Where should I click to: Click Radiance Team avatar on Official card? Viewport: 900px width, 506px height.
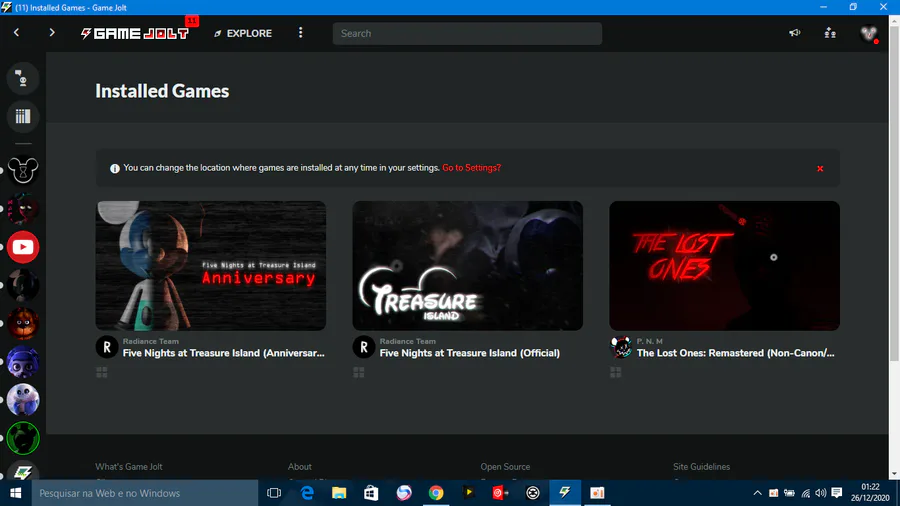tap(364, 347)
